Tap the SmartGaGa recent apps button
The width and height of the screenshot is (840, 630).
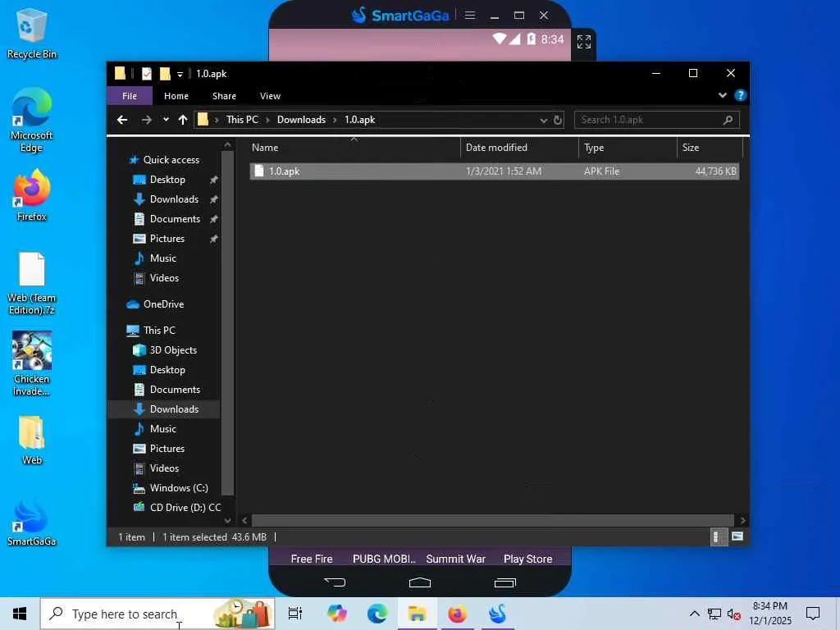[504, 582]
